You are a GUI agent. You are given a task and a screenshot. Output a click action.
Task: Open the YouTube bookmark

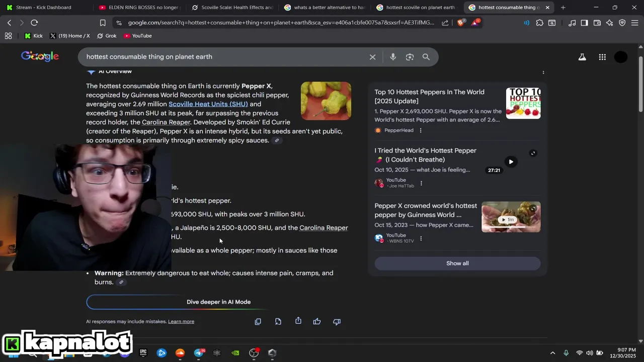click(x=138, y=36)
